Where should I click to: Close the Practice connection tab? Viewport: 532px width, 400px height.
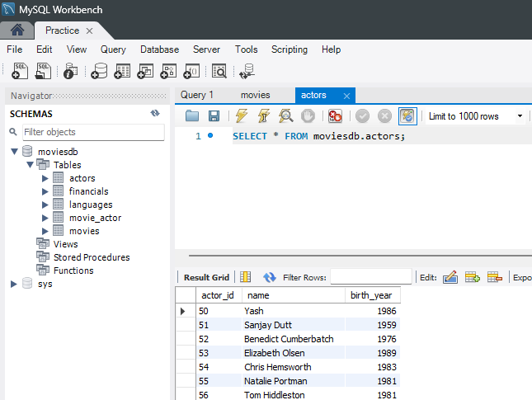[89, 31]
